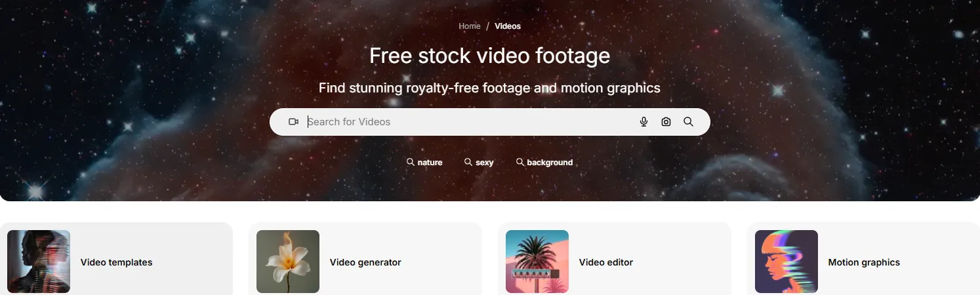Go to Home in the breadcrumb
This screenshot has height=295, width=980.
coord(470,26)
